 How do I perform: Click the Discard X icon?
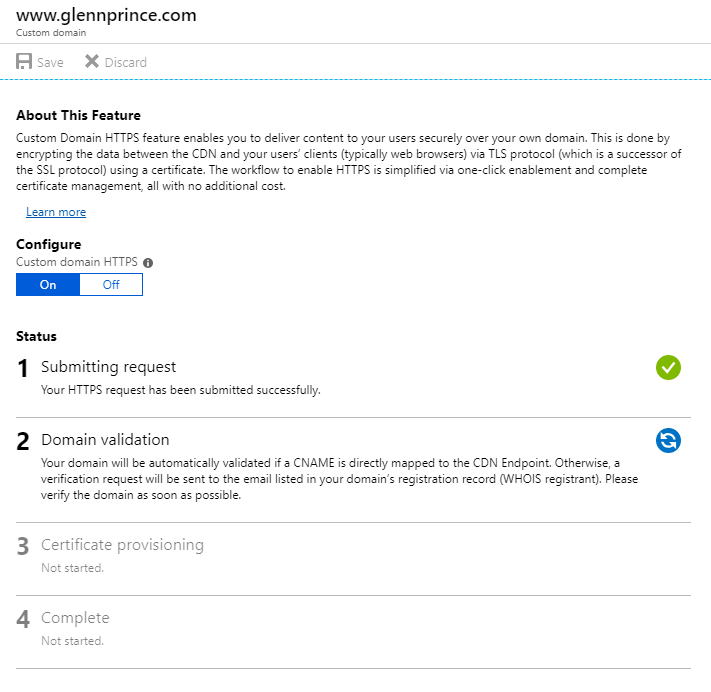tap(92, 62)
